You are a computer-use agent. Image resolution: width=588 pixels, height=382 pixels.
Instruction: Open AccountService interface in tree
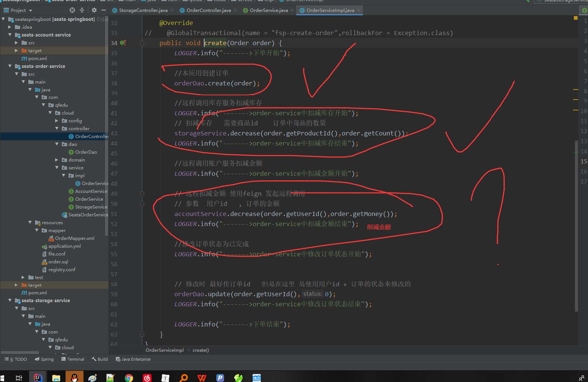(x=88, y=191)
